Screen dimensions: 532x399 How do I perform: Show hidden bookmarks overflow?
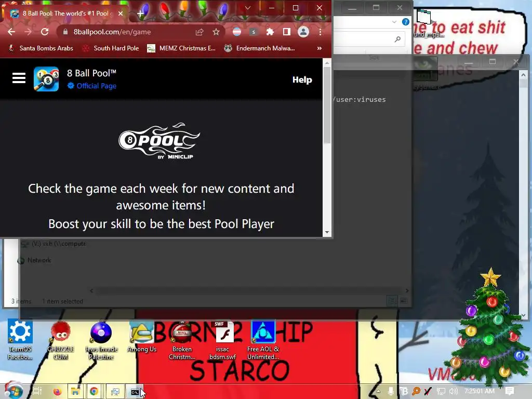pos(320,48)
